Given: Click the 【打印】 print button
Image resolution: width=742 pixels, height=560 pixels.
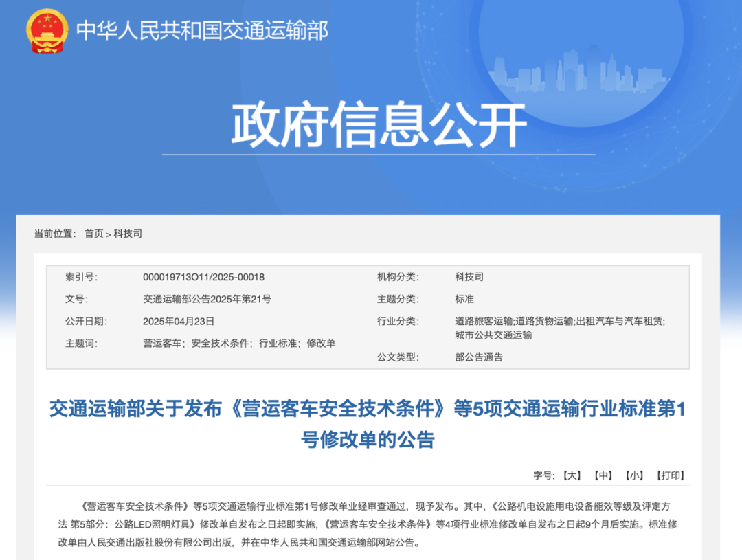Looking at the screenshot, I should (x=670, y=475).
